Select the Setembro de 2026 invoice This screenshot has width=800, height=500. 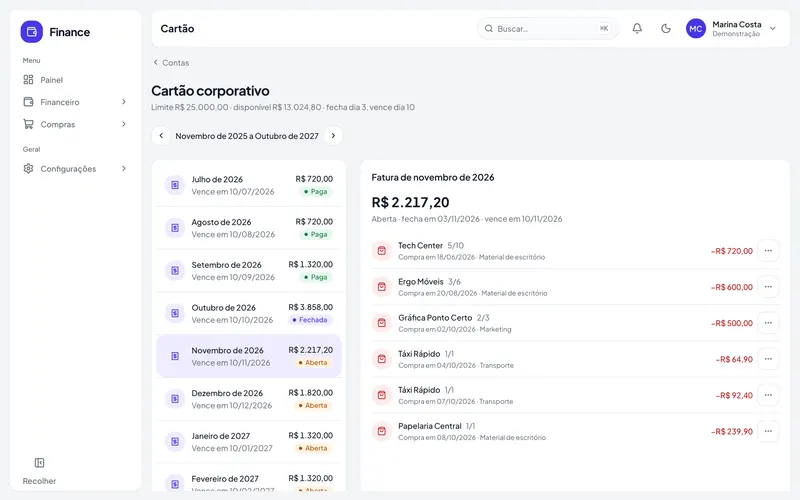coord(248,271)
